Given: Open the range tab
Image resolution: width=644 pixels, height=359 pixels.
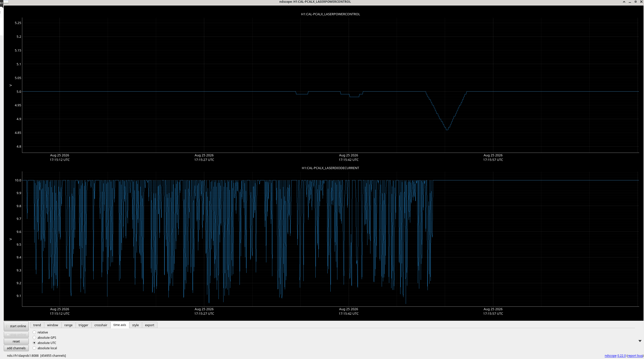Looking at the screenshot, I should 68,325.
